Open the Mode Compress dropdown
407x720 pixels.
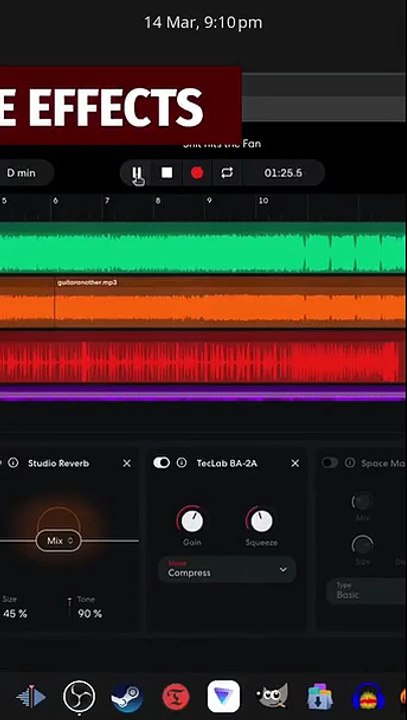pyautogui.click(x=227, y=569)
